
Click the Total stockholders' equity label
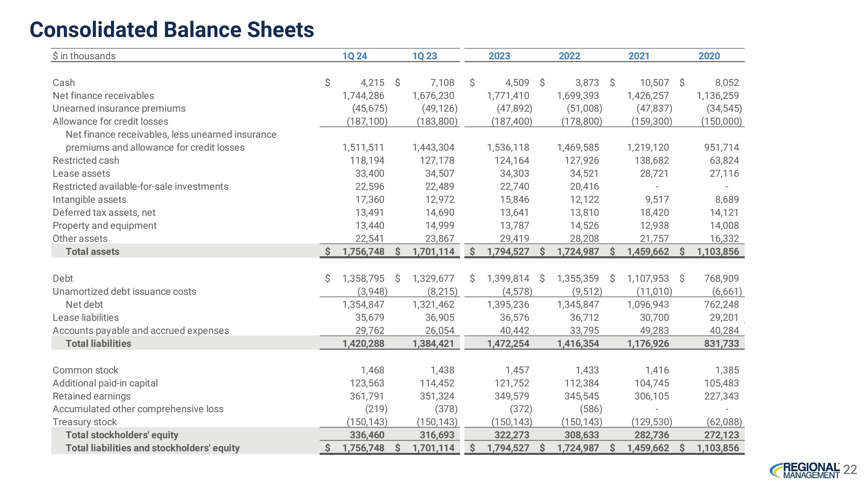tap(122, 435)
